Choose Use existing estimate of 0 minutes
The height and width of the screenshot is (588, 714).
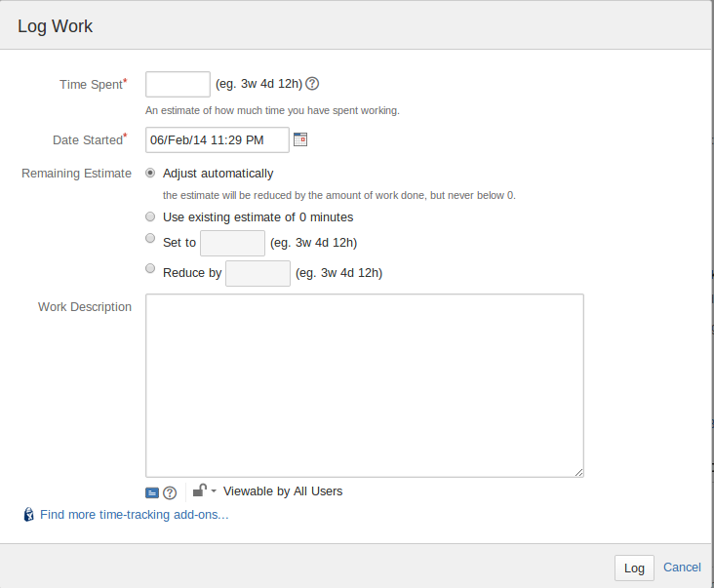click(x=149, y=216)
